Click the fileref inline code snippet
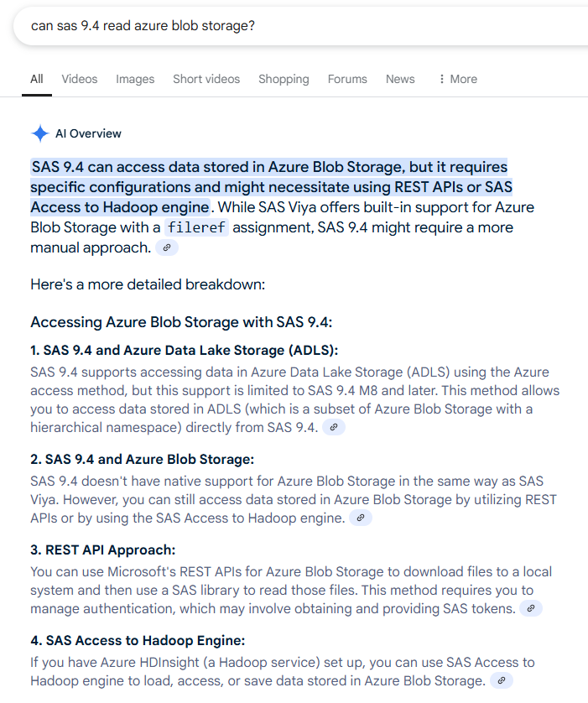Screen dimensions: 588x703 point(196,227)
